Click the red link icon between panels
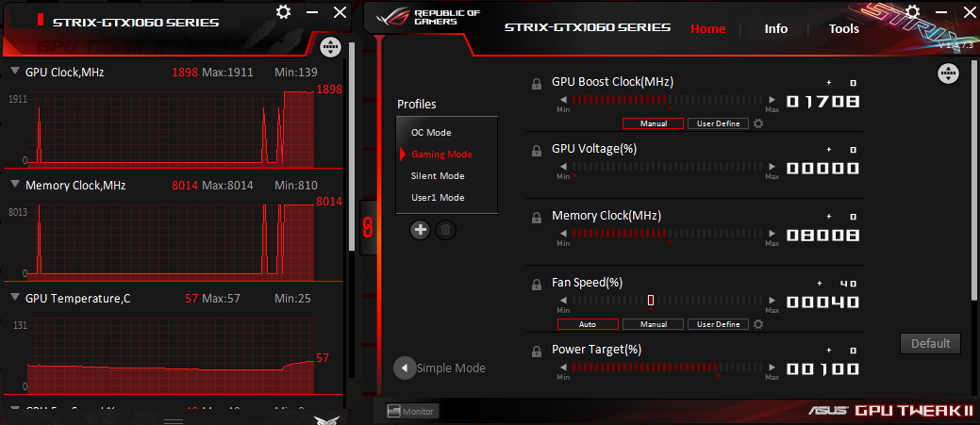Image resolution: width=980 pixels, height=425 pixels. point(368,227)
